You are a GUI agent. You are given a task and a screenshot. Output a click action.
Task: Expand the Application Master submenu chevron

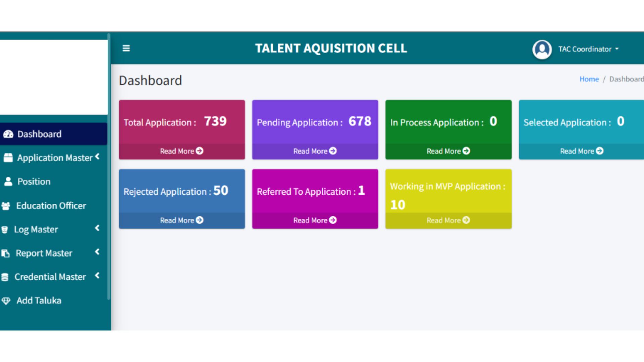tap(97, 156)
